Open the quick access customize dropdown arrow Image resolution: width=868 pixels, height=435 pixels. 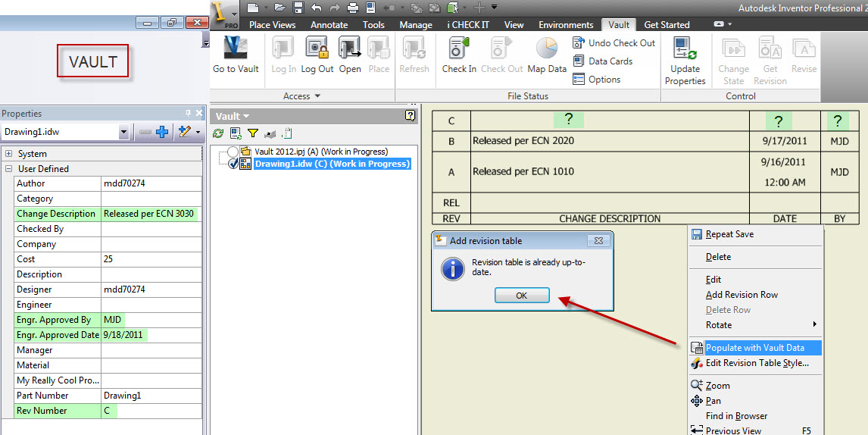pyautogui.click(x=495, y=8)
